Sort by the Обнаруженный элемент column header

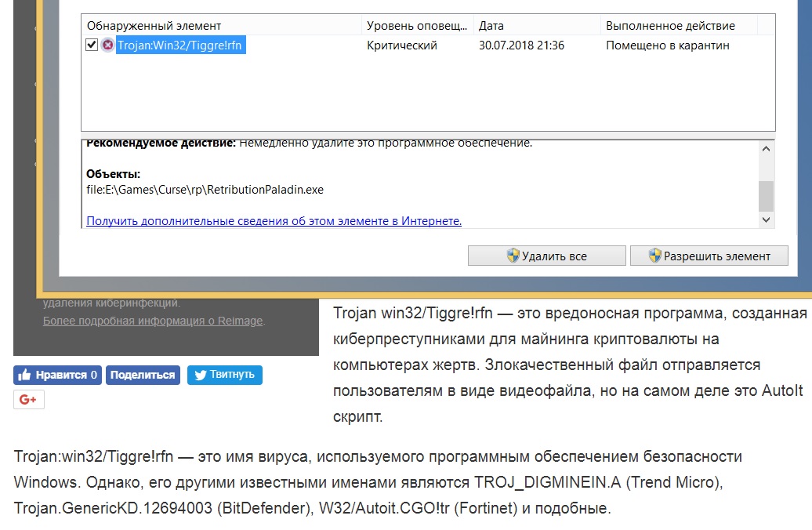point(154,26)
